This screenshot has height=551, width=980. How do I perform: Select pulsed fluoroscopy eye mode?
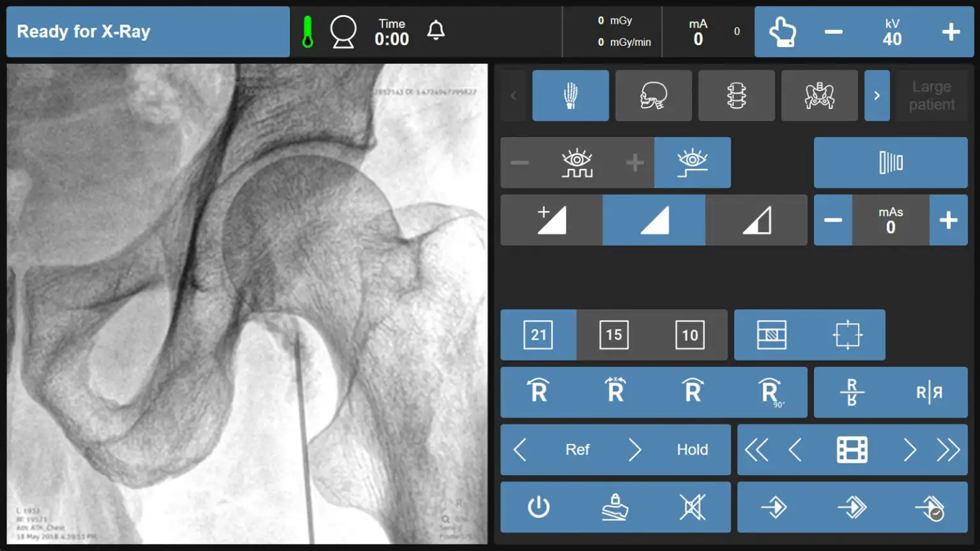pos(577,163)
